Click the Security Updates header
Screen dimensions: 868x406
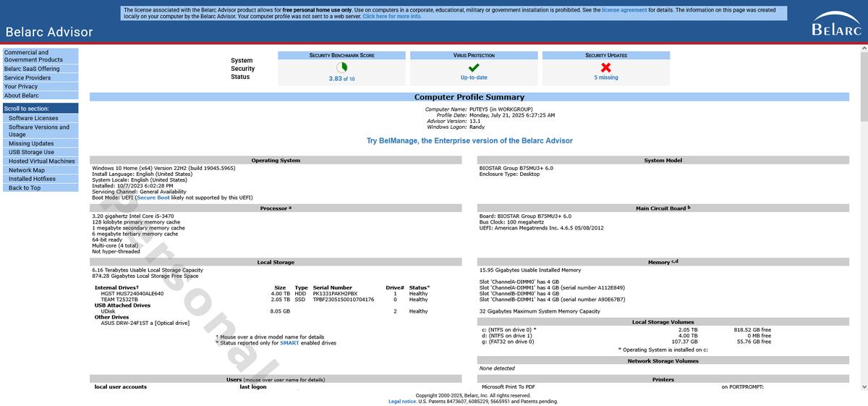[x=606, y=55]
